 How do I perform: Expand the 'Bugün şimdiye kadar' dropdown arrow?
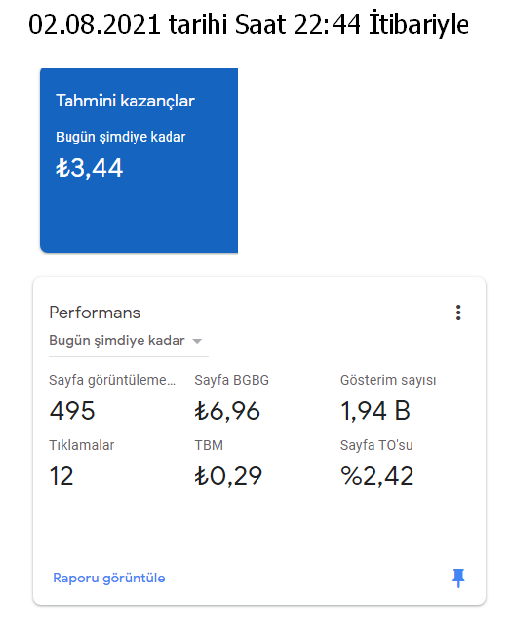197,341
